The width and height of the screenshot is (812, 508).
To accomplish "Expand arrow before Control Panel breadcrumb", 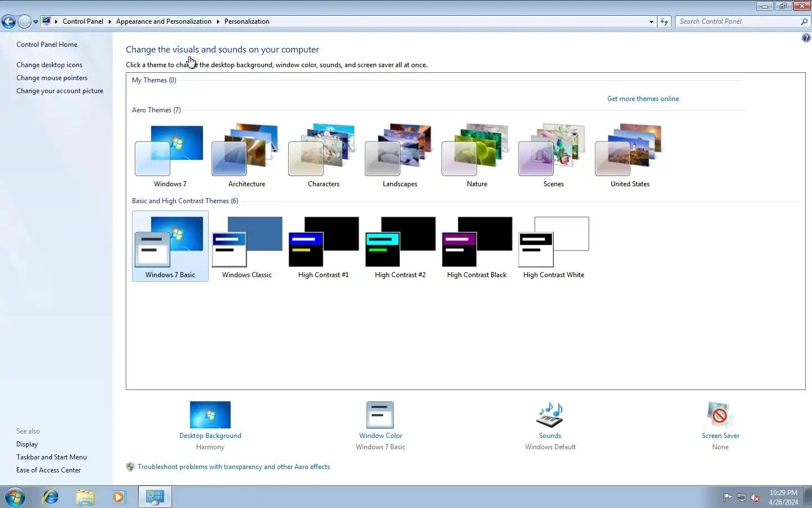I will 56,21.
